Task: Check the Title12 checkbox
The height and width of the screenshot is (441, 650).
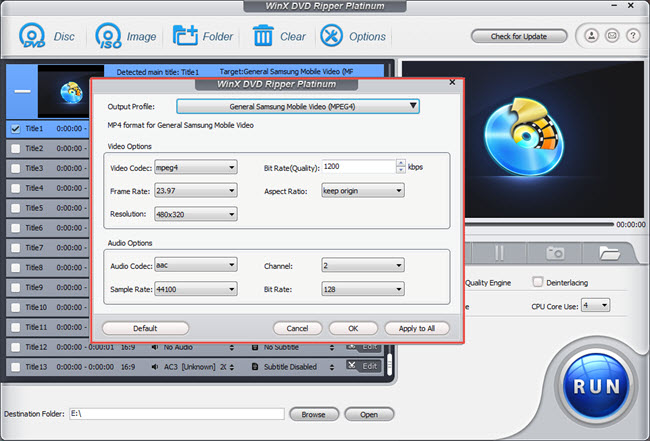Action: pos(15,347)
